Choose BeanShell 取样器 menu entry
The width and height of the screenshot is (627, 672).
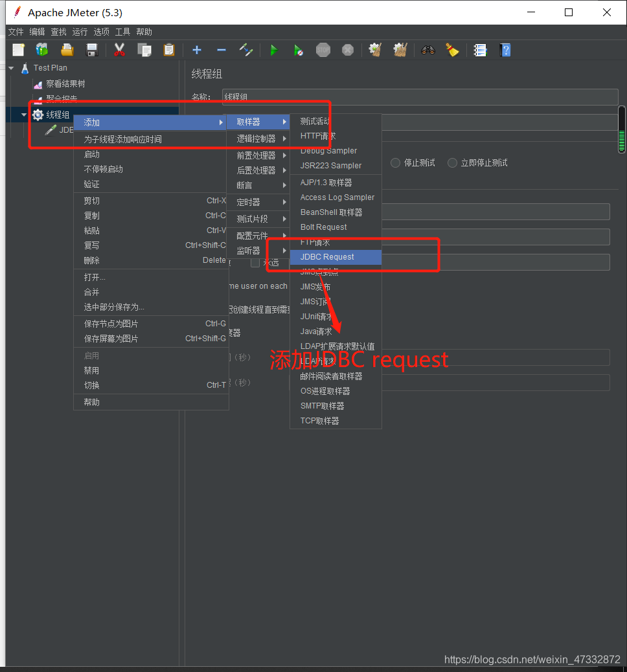pyautogui.click(x=336, y=212)
